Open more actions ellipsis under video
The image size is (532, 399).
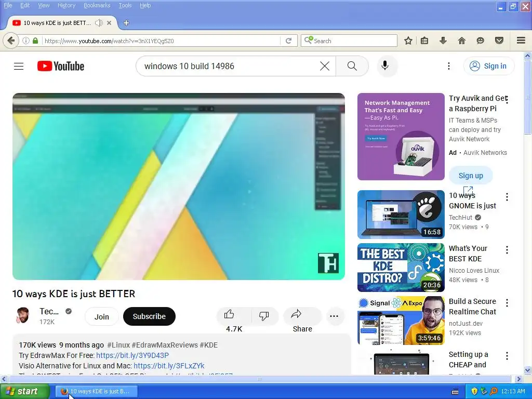coord(334,316)
